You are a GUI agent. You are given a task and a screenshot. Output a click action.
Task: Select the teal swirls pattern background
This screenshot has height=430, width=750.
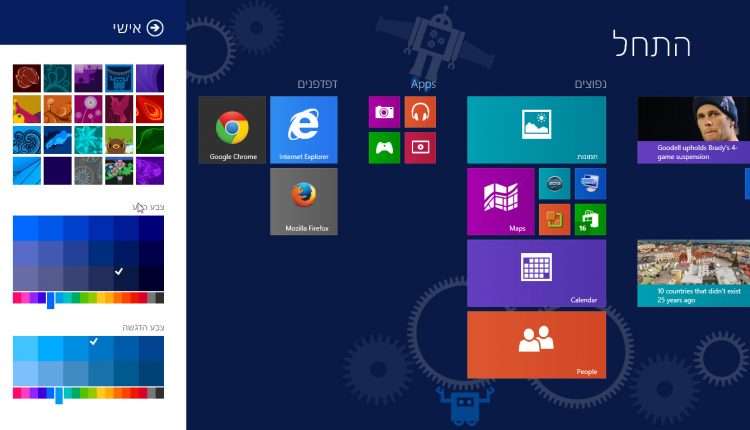(x=57, y=78)
